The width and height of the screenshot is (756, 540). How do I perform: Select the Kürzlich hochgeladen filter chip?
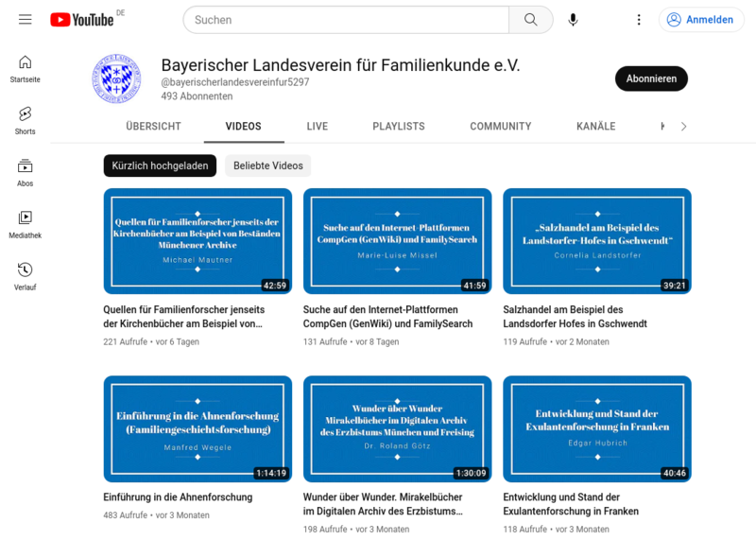click(160, 165)
